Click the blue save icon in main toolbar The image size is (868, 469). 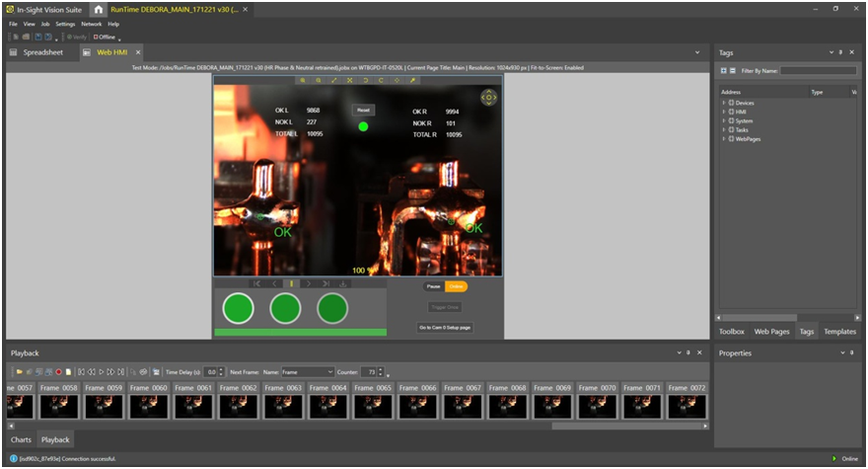pyautogui.click(x=38, y=38)
